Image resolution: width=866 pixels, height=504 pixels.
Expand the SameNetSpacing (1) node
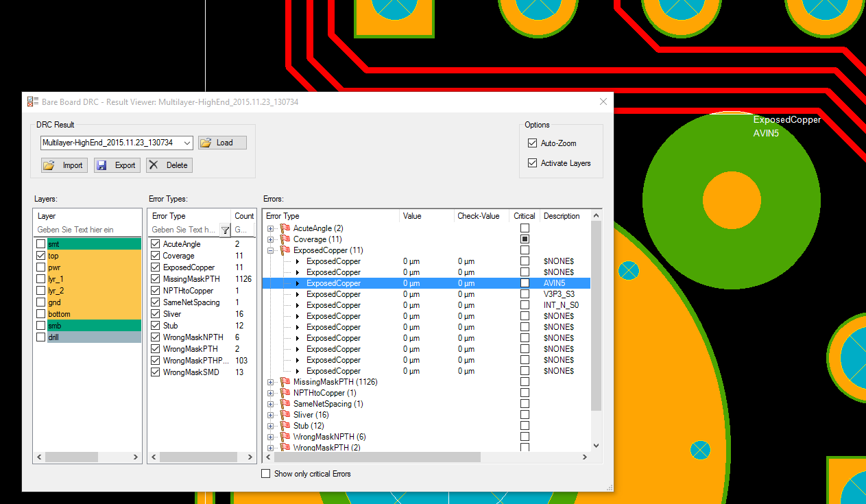271,404
